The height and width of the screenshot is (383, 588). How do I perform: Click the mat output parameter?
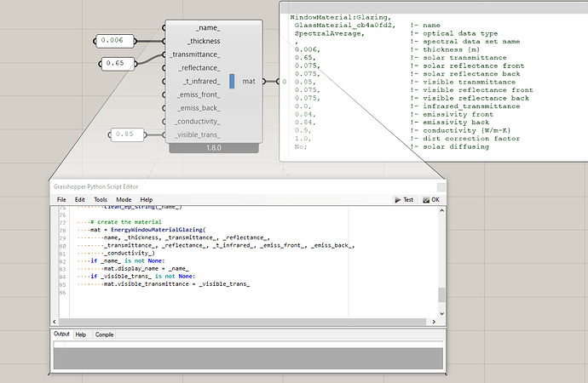click(x=249, y=81)
